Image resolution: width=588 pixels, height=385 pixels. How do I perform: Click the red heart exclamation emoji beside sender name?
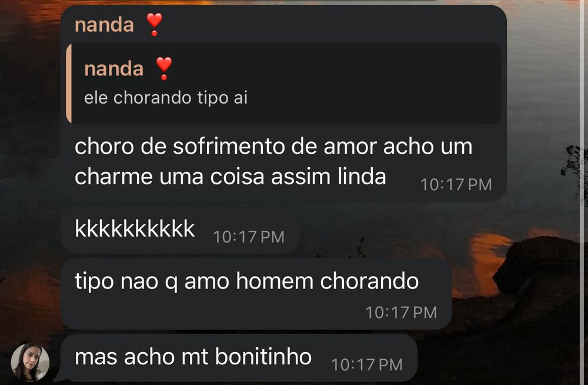tap(154, 24)
